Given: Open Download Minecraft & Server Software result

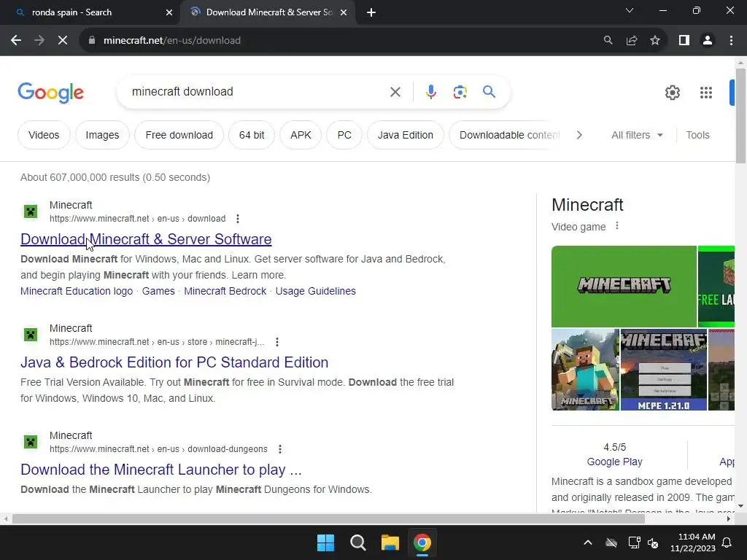Looking at the screenshot, I should click(146, 239).
